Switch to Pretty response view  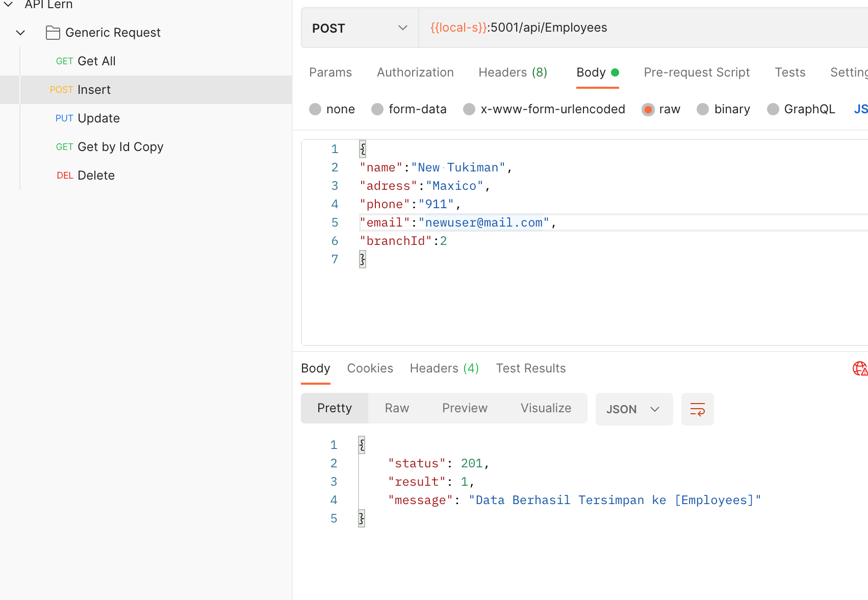tap(335, 408)
